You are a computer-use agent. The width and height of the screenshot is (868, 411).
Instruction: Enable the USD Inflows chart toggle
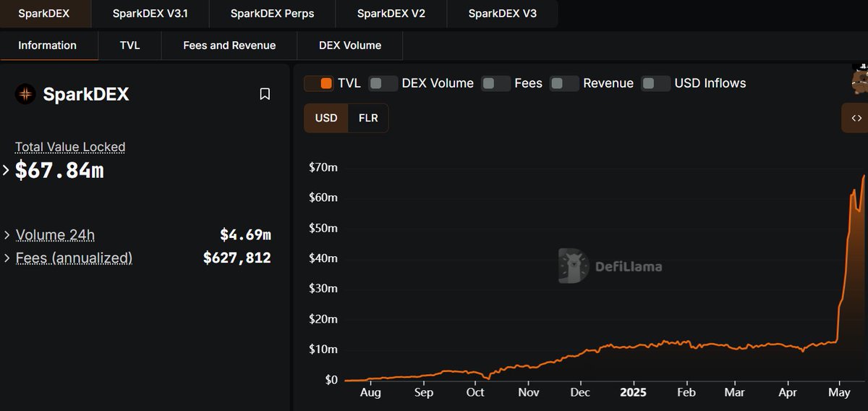655,83
